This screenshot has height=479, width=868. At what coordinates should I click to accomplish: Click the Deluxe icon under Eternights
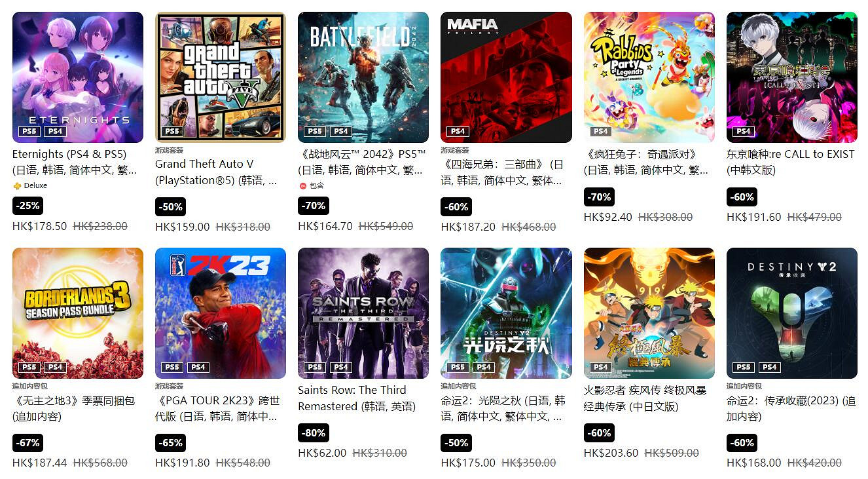click(17, 186)
